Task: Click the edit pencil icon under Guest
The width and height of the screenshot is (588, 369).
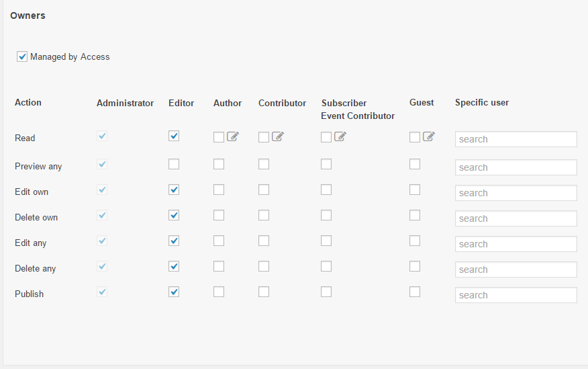Action: coord(429,136)
